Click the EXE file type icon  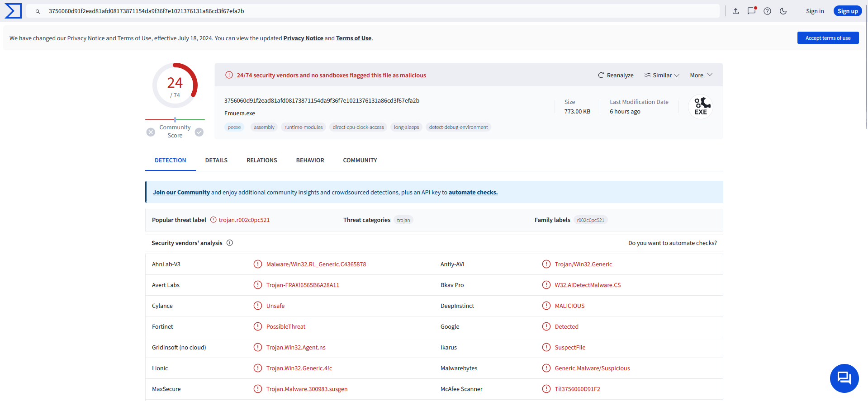click(x=700, y=107)
